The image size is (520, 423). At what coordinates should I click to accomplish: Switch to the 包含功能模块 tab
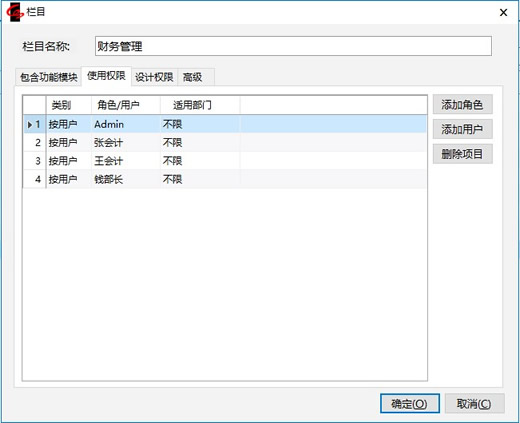pyautogui.click(x=49, y=77)
